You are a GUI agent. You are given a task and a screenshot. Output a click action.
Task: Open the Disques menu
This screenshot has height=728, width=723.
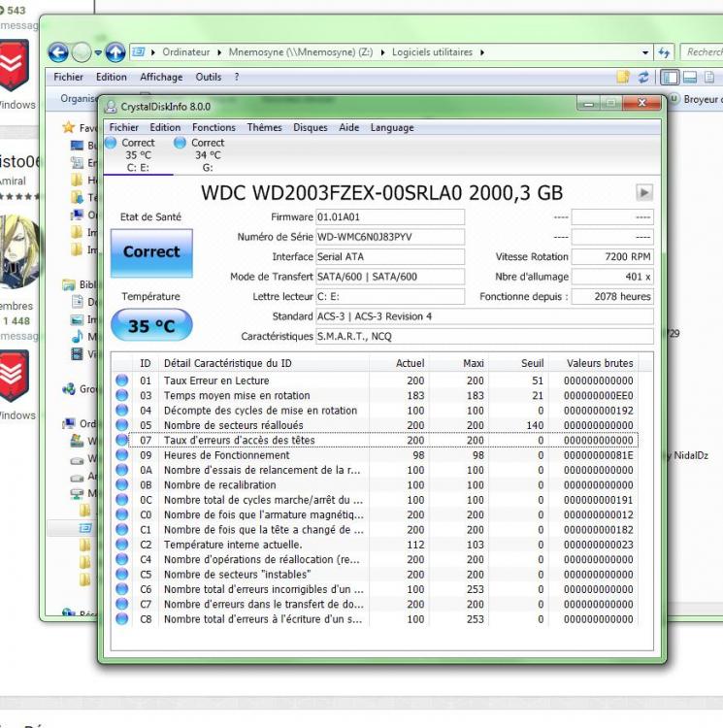tap(311, 127)
